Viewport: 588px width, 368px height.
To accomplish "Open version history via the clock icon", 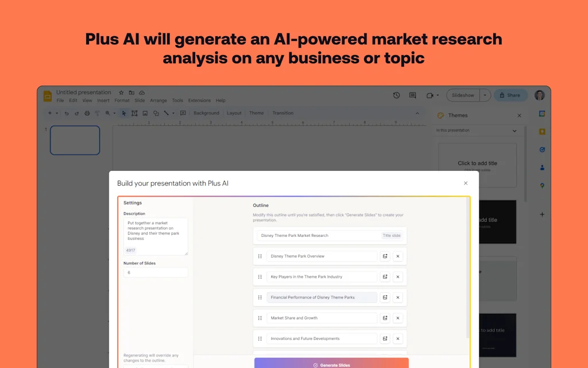I will (396, 95).
